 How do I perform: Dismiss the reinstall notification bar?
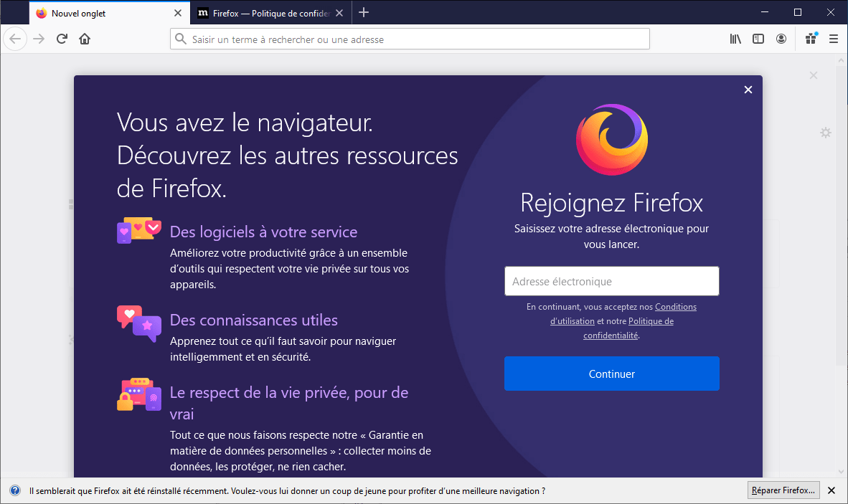pos(831,490)
